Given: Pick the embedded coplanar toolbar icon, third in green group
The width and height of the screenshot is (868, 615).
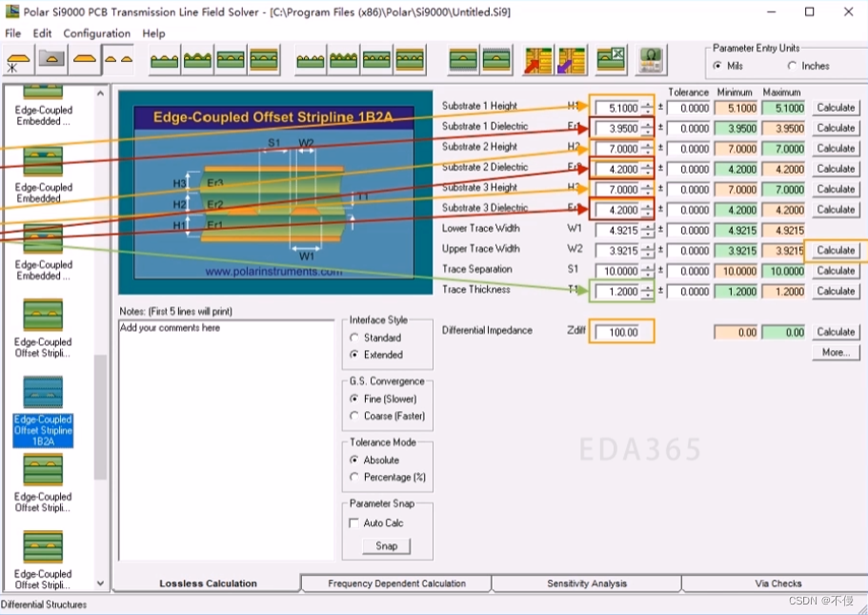Looking at the screenshot, I should pos(231,60).
